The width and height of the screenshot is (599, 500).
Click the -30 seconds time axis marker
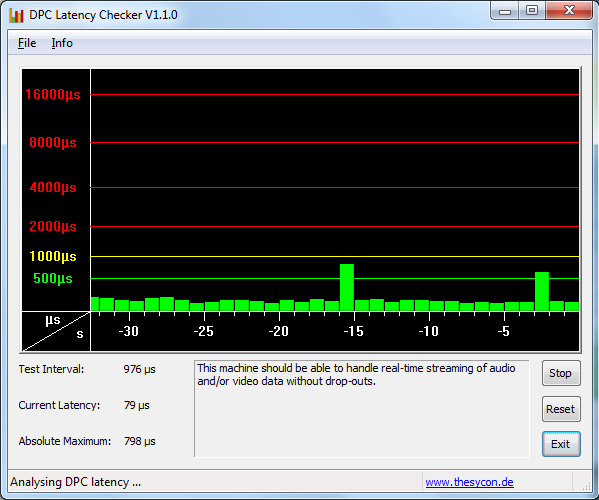tap(128, 331)
